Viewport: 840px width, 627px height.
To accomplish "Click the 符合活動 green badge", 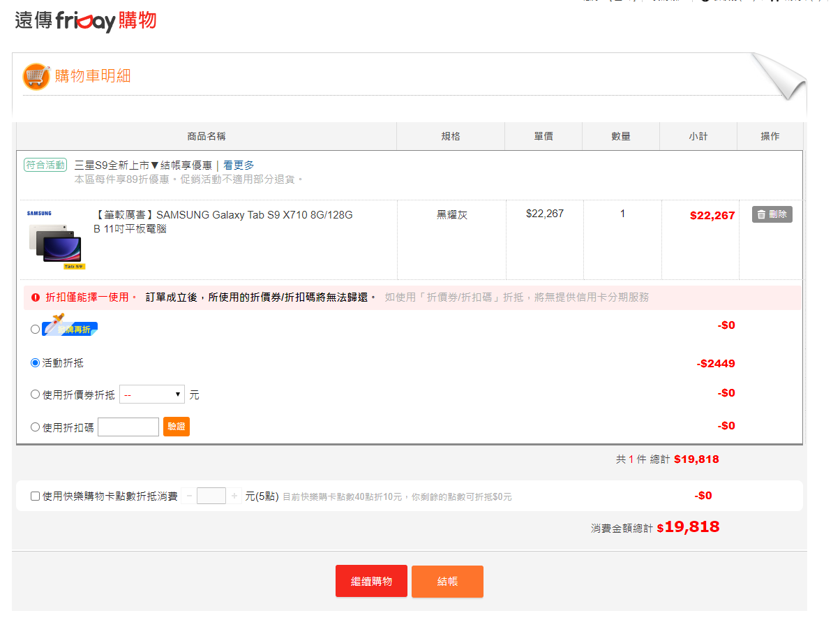I will click(45, 165).
